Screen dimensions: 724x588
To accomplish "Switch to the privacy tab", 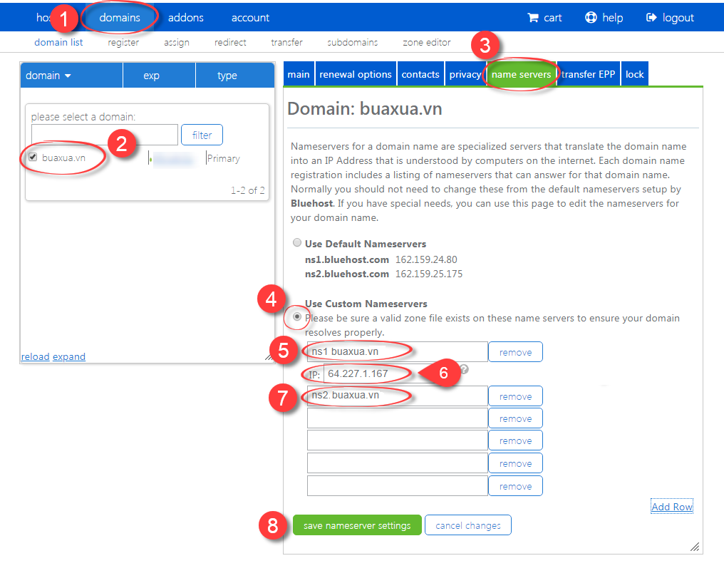I will 465,74.
